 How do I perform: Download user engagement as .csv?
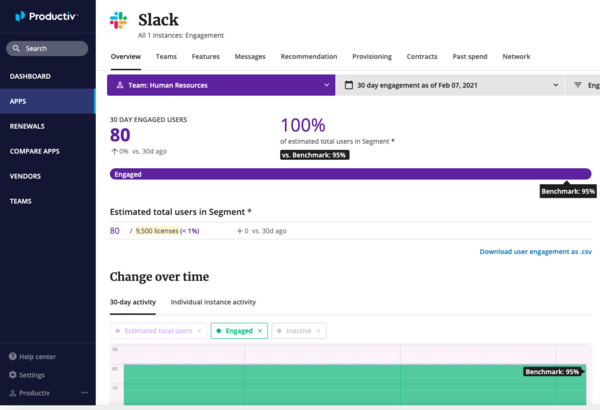pyautogui.click(x=535, y=252)
